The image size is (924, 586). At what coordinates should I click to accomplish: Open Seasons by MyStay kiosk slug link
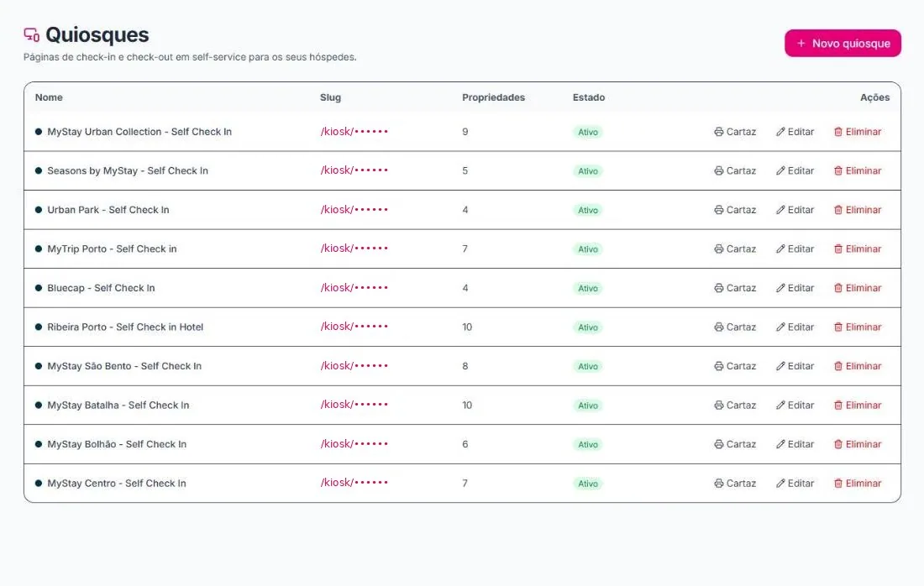coord(354,170)
